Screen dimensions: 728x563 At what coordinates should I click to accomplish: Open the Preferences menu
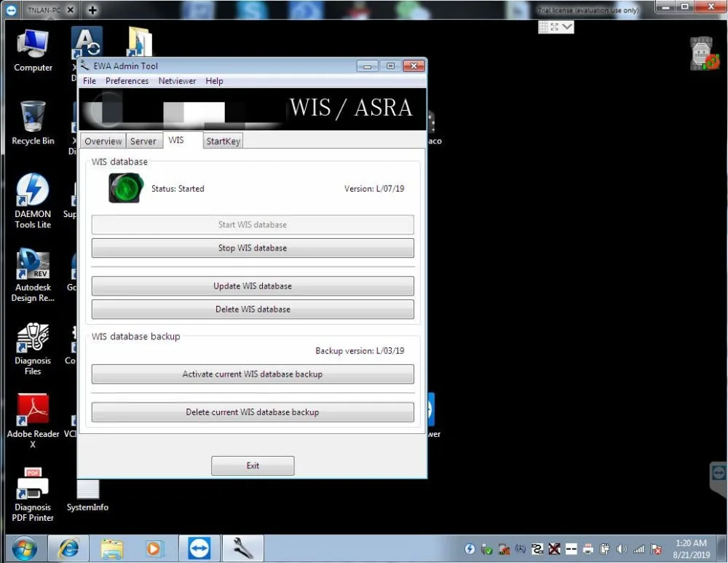coord(127,81)
